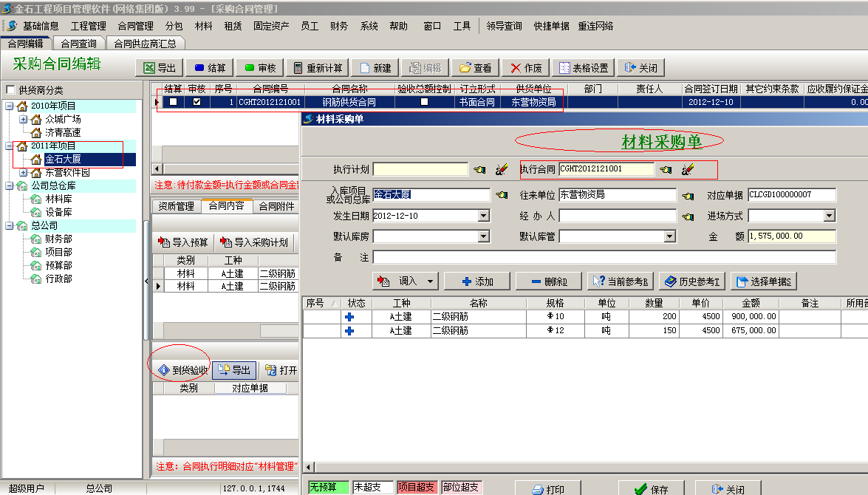
Task: Toggle 验收总额控制 checkbox in contract row
Action: pos(424,102)
